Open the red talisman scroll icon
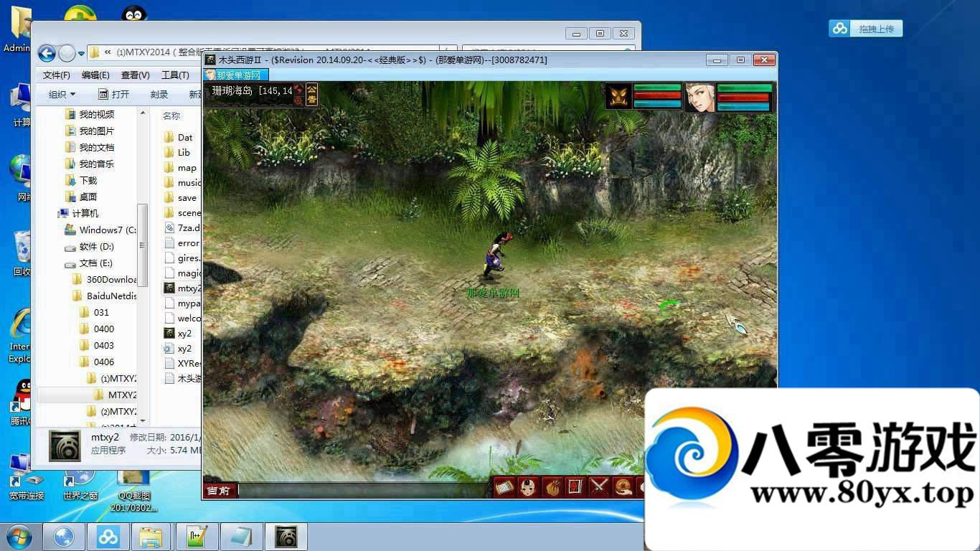980x551 pixels. [575, 487]
